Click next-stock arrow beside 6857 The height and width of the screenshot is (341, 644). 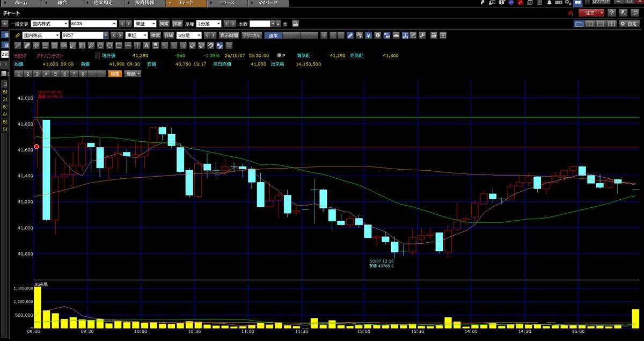120,35
